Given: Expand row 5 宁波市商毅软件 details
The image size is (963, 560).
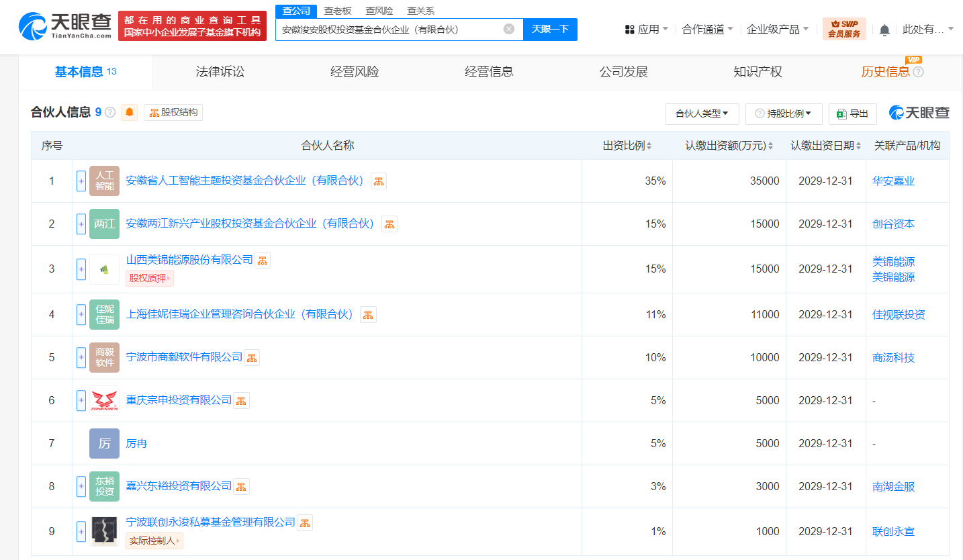Looking at the screenshot, I should click(81, 358).
